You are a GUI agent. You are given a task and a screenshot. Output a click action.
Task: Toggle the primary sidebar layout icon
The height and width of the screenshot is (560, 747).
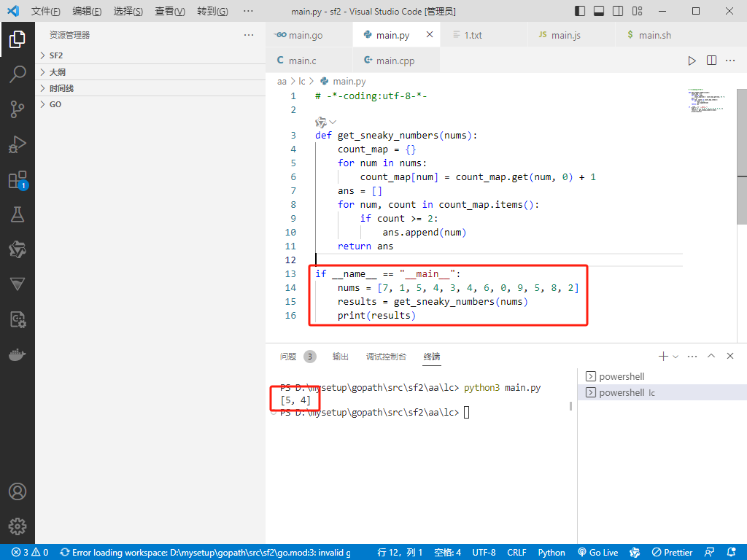[580, 11]
